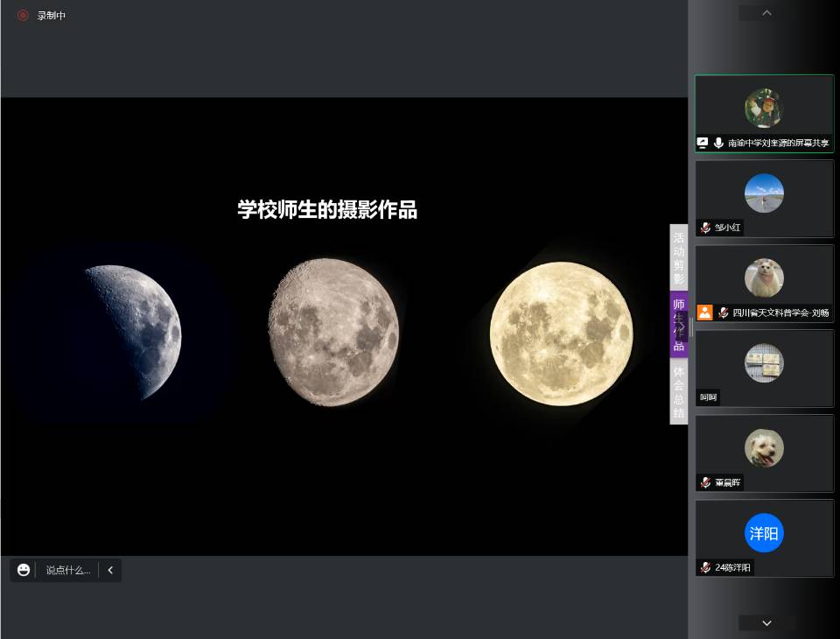Switch to the 体会总结 slide tab
This screenshot has width=840, height=639.
[x=679, y=391]
